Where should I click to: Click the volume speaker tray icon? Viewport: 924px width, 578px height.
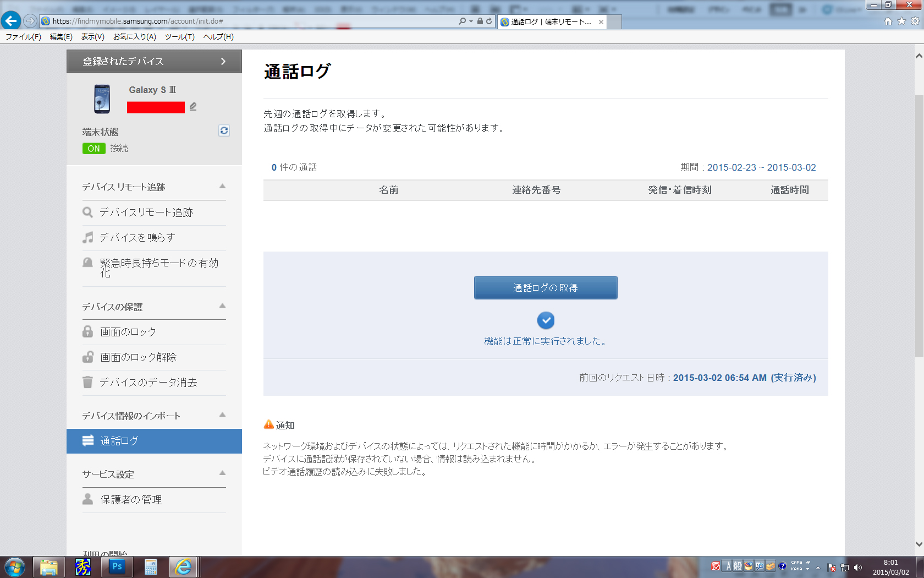(858, 568)
